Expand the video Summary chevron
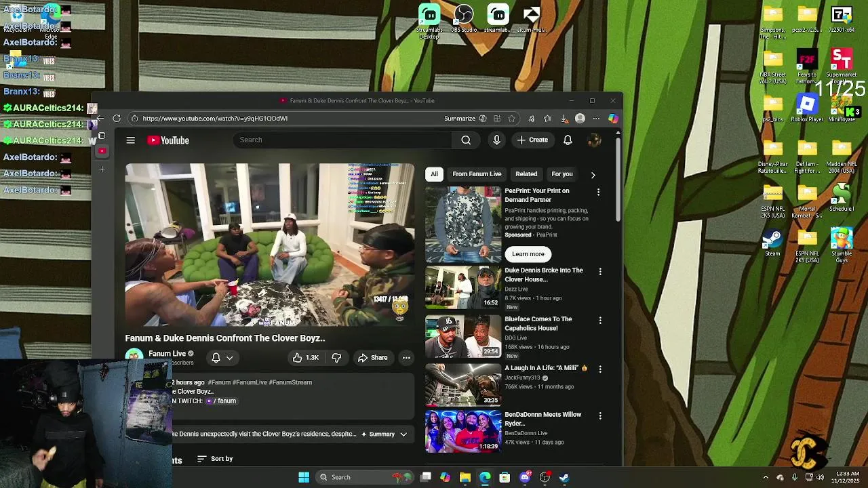Viewport: 868px width, 488px height. point(403,434)
